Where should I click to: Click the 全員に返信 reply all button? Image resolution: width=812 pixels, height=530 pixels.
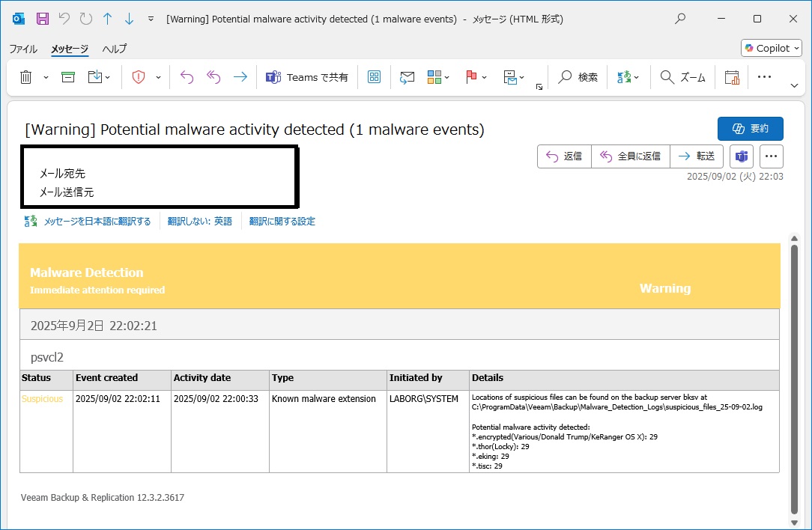(x=630, y=156)
